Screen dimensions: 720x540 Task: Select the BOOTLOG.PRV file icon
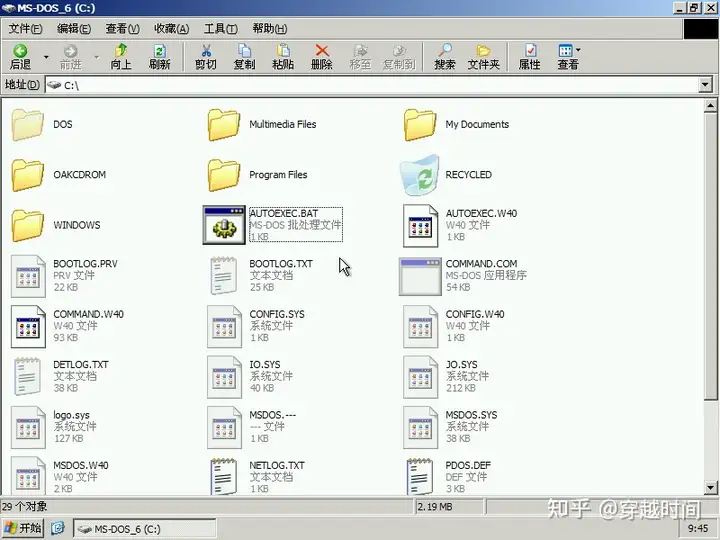click(28, 276)
